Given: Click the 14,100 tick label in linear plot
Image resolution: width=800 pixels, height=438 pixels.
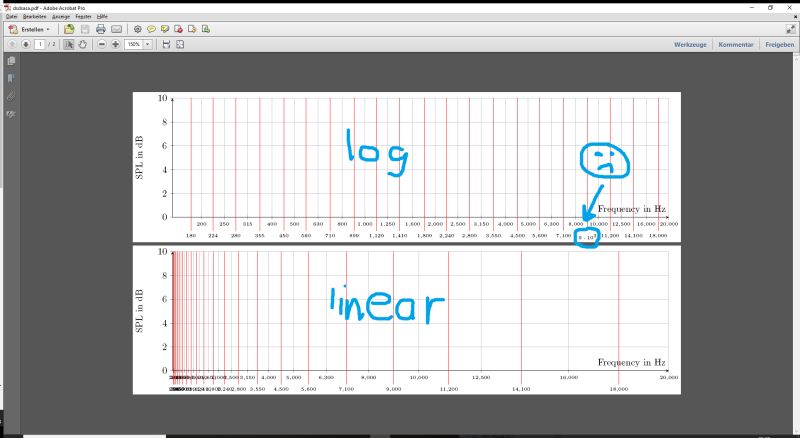Looking at the screenshot, I should coord(521,389).
